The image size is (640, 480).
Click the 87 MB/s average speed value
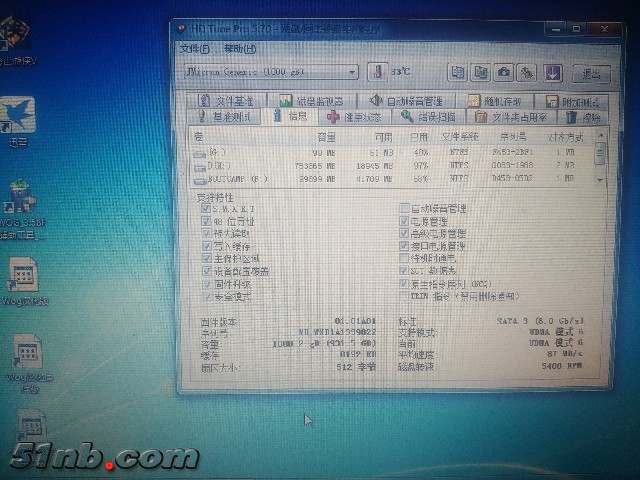pos(565,353)
